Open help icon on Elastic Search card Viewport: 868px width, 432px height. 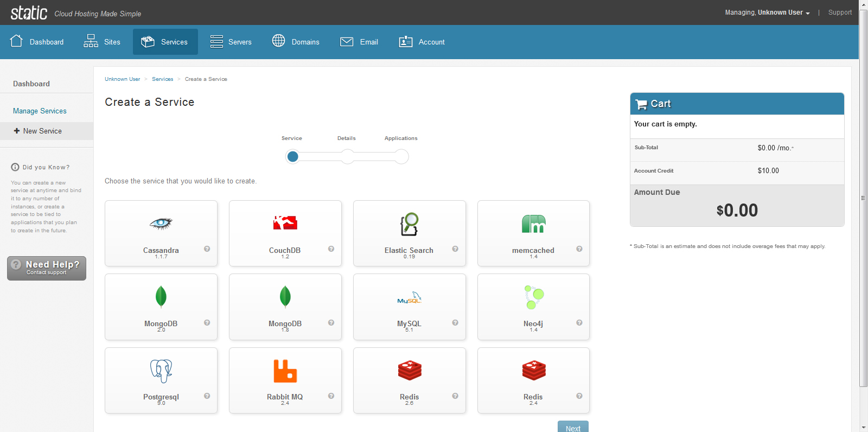(455, 249)
